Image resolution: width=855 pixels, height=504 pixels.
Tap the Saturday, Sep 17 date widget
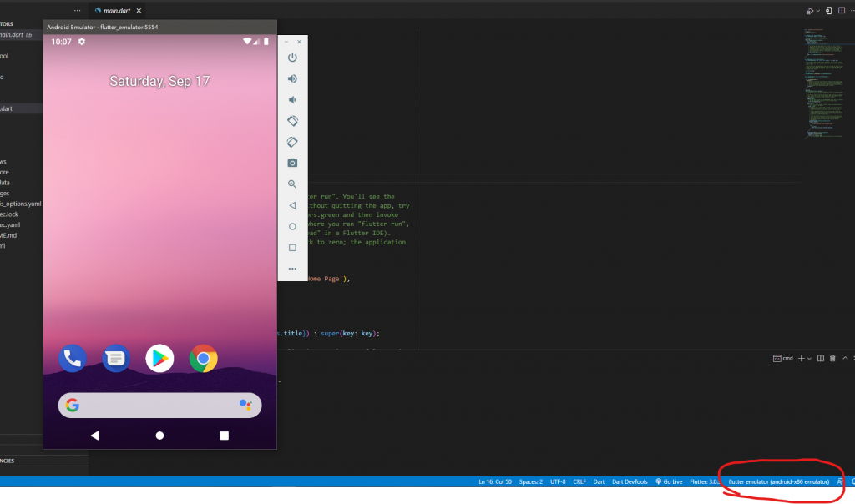click(x=159, y=81)
